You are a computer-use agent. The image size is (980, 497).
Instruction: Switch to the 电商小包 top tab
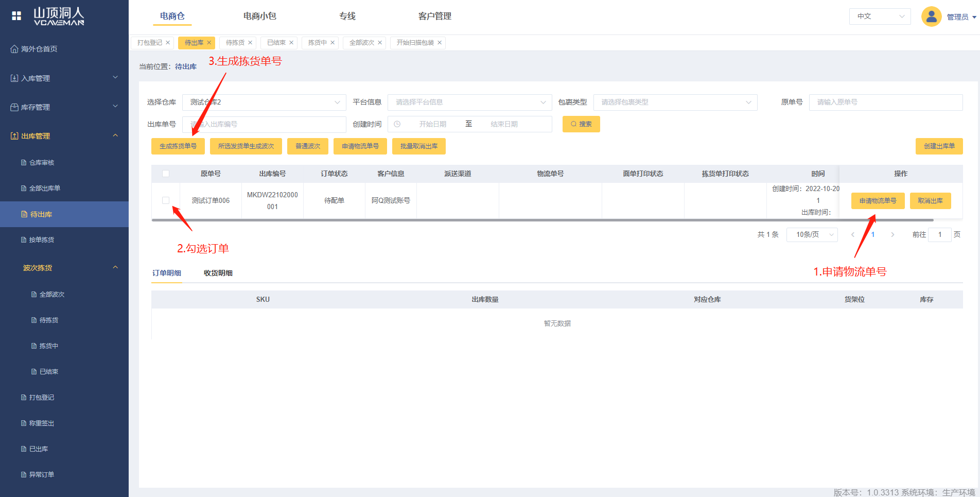point(259,16)
